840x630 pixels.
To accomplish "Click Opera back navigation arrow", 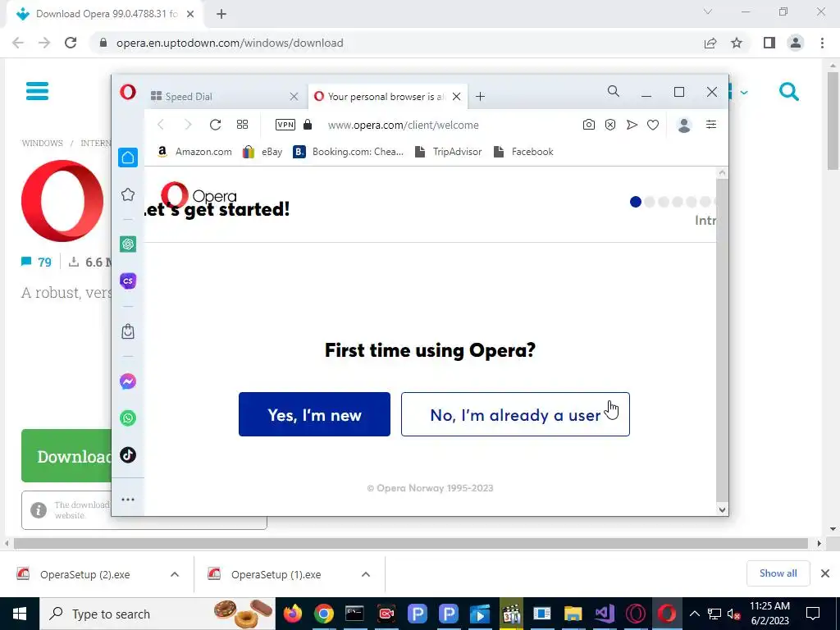I will pyautogui.click(x=161, y=125).
